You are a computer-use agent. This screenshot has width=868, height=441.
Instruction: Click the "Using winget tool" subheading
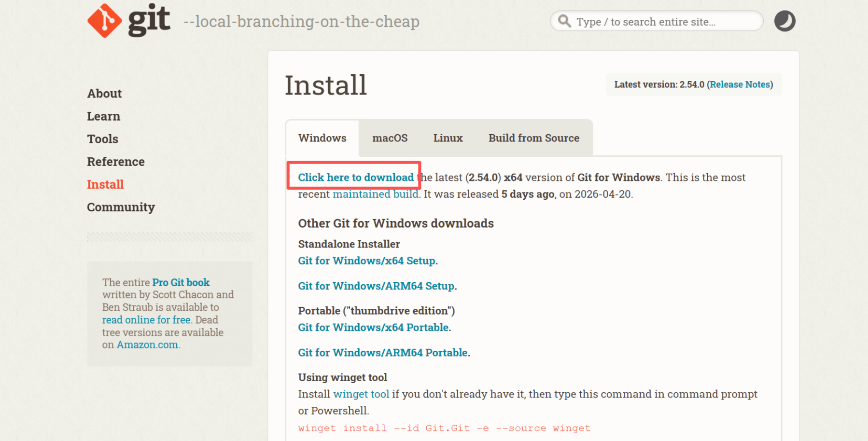pyautogui.click(x=343, y=377)
